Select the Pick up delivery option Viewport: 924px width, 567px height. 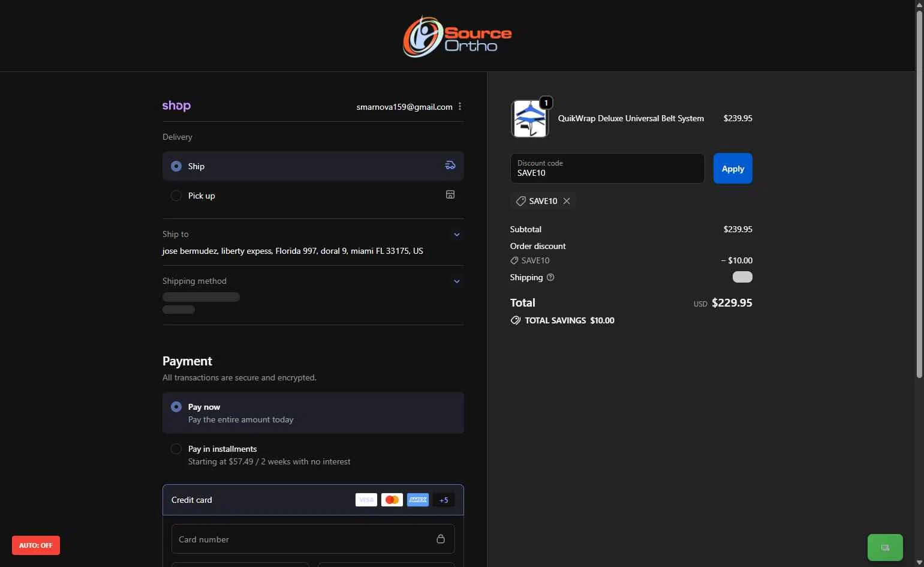coord(313,196)
